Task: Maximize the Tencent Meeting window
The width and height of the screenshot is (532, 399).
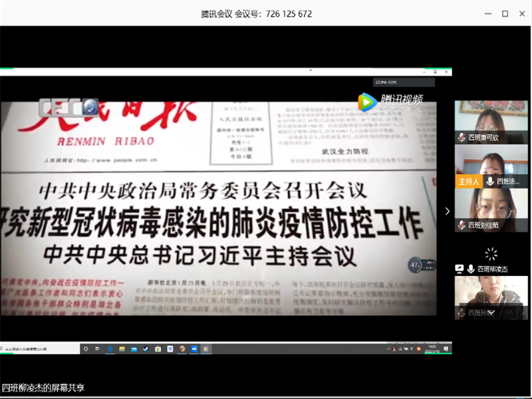Action: [505, 13]
